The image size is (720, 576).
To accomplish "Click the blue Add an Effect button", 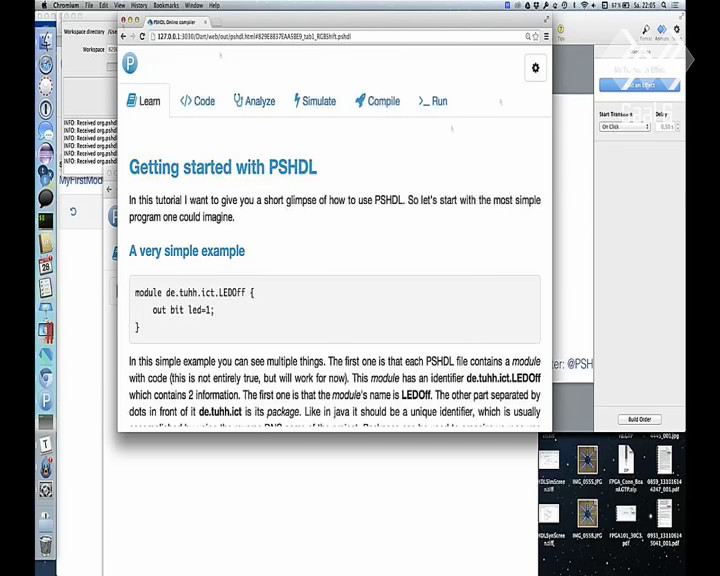I will pyautogui.click(x=639, y=85).
